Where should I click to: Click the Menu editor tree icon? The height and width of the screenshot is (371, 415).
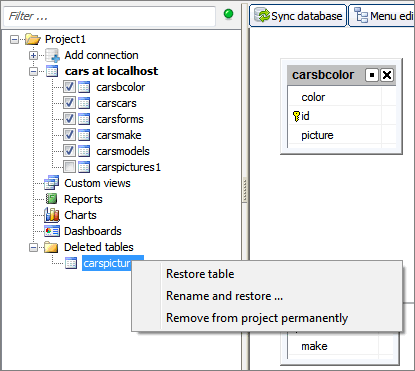(x=361, y=15)
